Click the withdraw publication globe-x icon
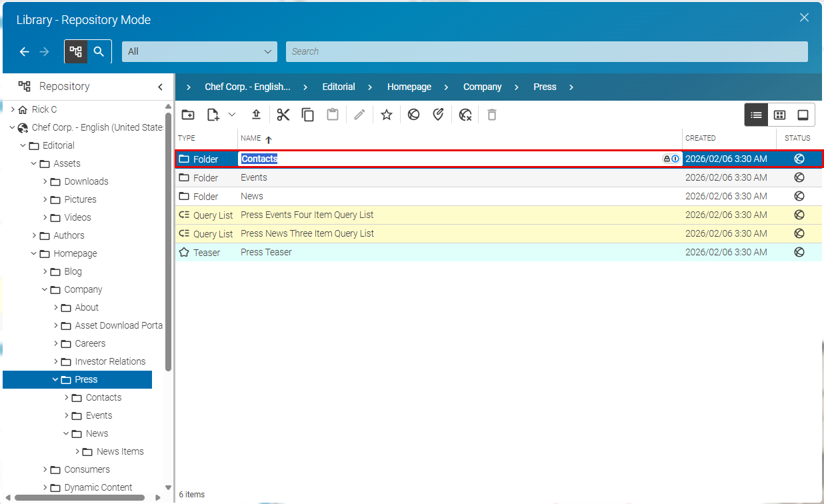The width and height of the screenshot is (824, 504). [x=465, y=115]
